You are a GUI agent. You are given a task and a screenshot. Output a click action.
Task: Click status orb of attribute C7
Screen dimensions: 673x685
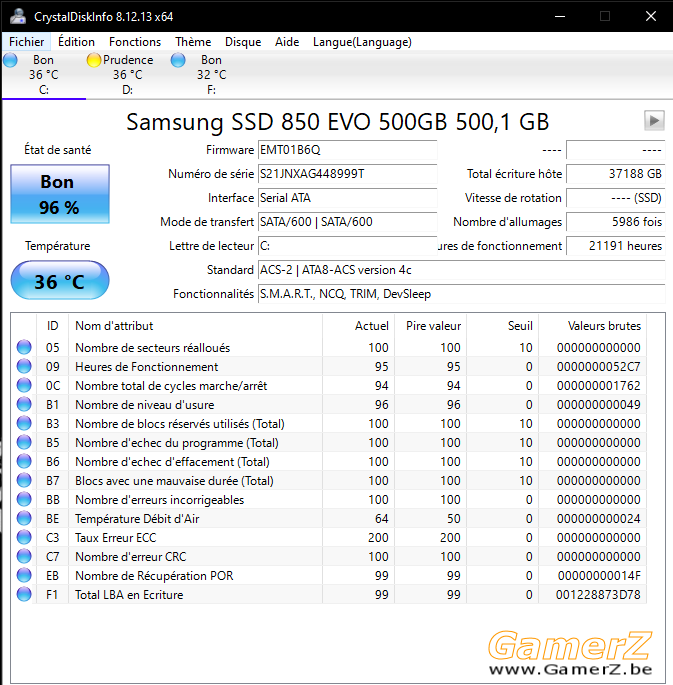tap(24, 556)
